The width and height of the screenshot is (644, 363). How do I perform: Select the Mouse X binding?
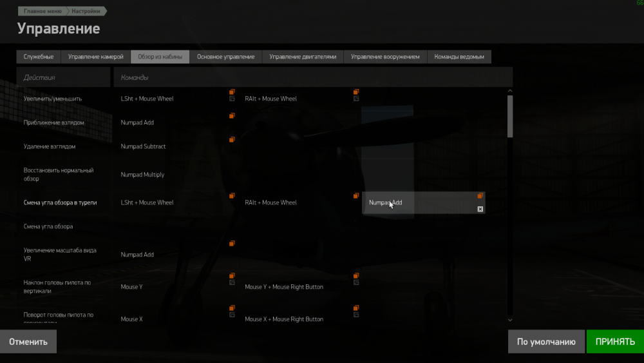tap(132, 319)
